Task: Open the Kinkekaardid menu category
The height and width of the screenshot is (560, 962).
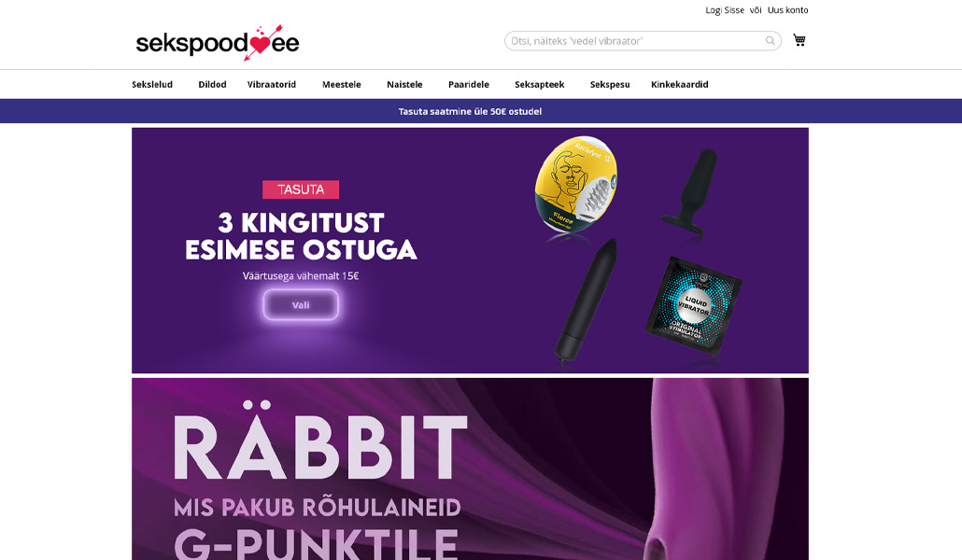Action: click(680, 85)
